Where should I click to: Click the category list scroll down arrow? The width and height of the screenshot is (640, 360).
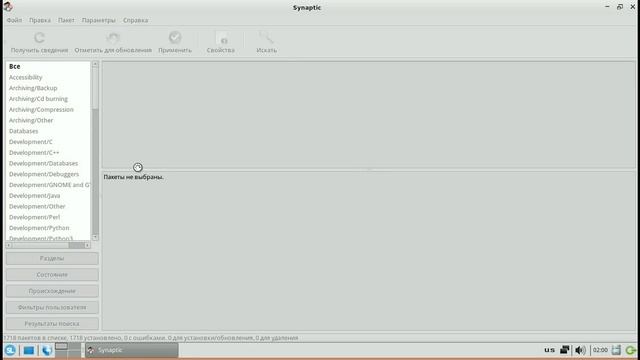click(x=95, y=237)
